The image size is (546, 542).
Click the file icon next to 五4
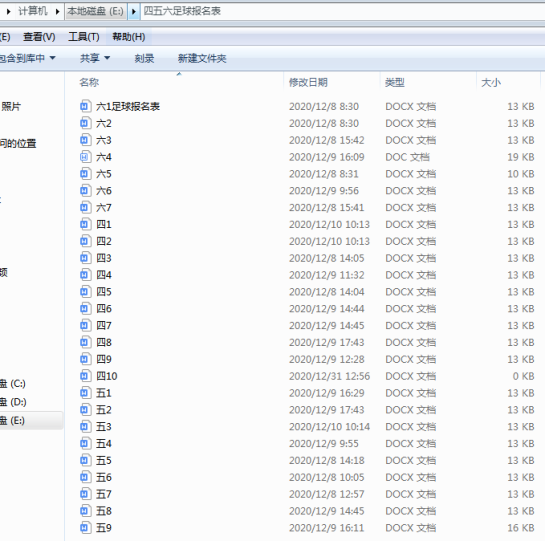(85, 443)
